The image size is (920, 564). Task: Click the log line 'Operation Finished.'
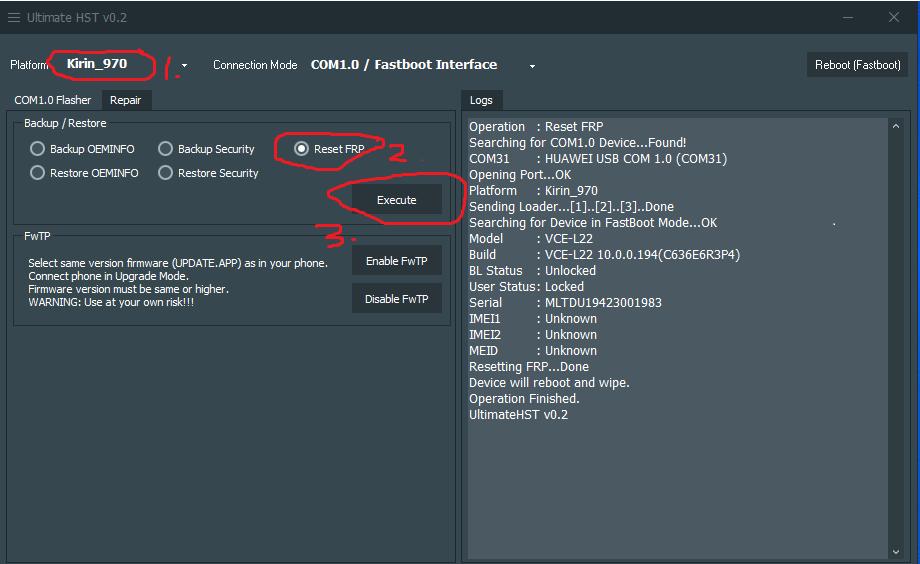tap(524, 399)
